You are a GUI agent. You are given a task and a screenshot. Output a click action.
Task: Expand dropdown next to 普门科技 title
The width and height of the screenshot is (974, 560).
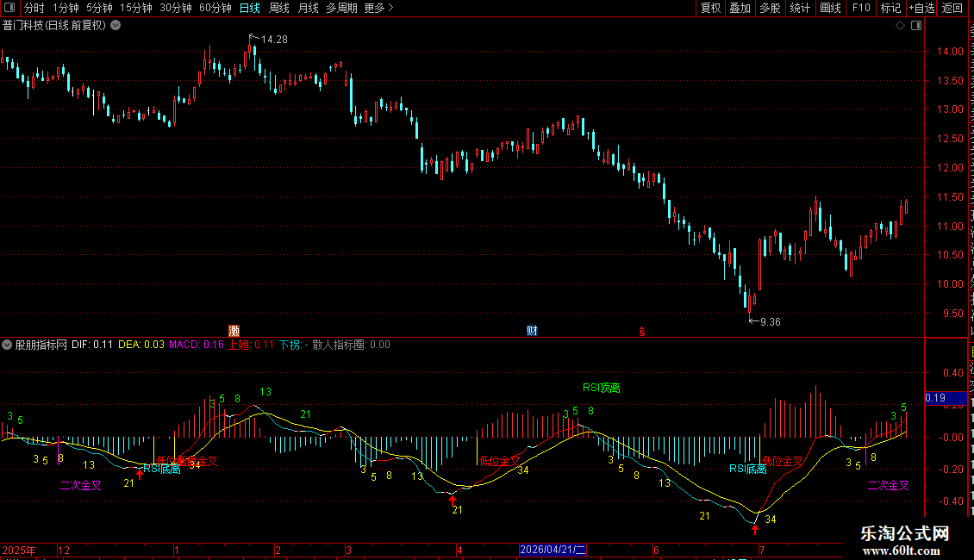[116, 26]
